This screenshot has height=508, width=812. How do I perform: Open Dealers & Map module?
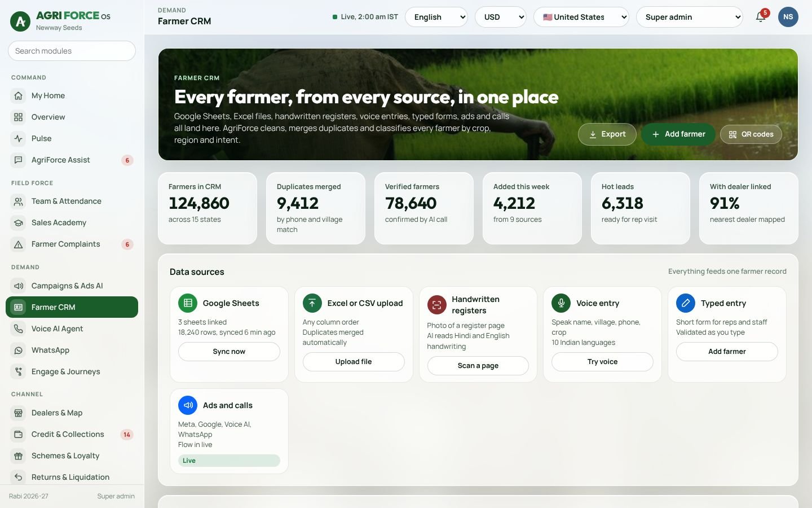click(x=72, y=413)
